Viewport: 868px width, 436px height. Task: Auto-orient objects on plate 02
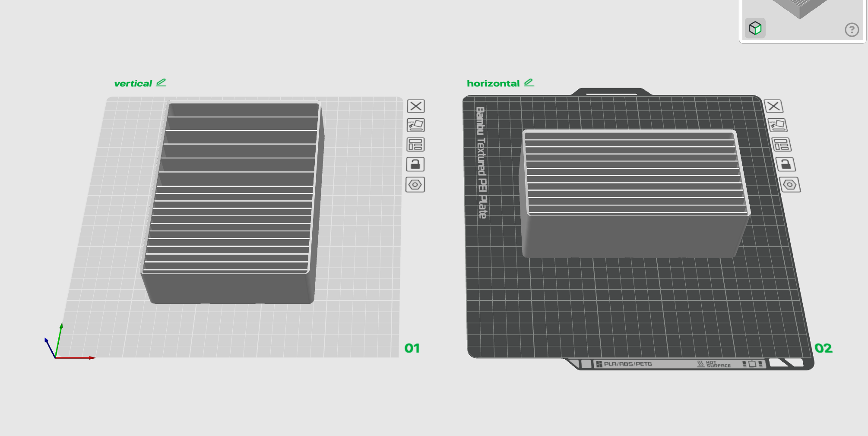(x=778, y=125)
